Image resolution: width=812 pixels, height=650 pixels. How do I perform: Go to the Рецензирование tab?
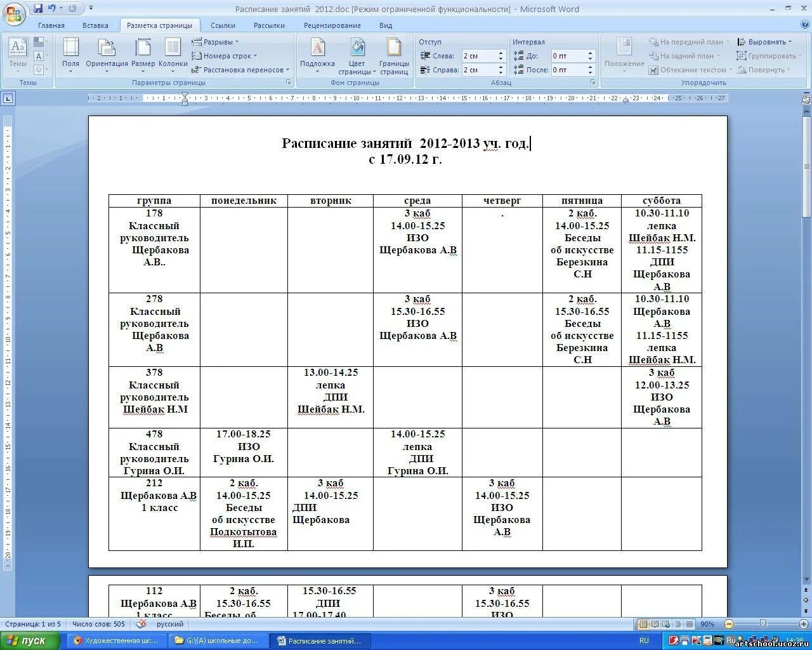pyautogui.click(x=332, y=25)
